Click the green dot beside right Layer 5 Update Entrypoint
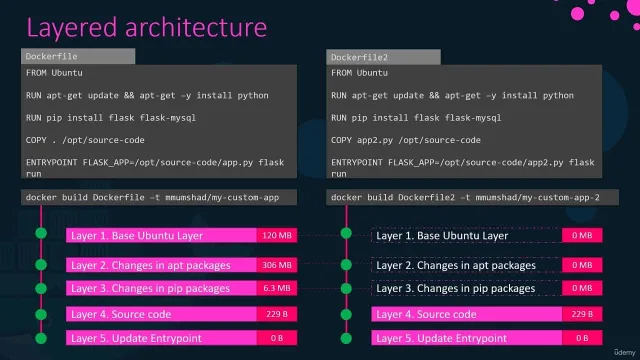640x360 pixels. point(346,338)
